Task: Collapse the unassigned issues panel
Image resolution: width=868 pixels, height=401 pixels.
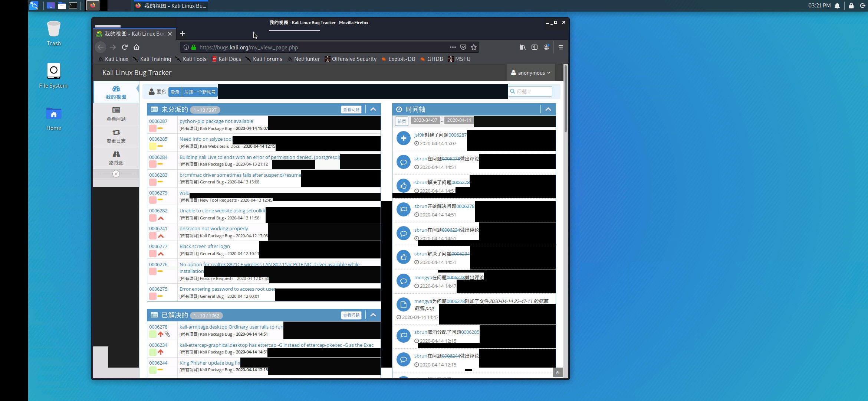Action: click(x=373, y=110)
